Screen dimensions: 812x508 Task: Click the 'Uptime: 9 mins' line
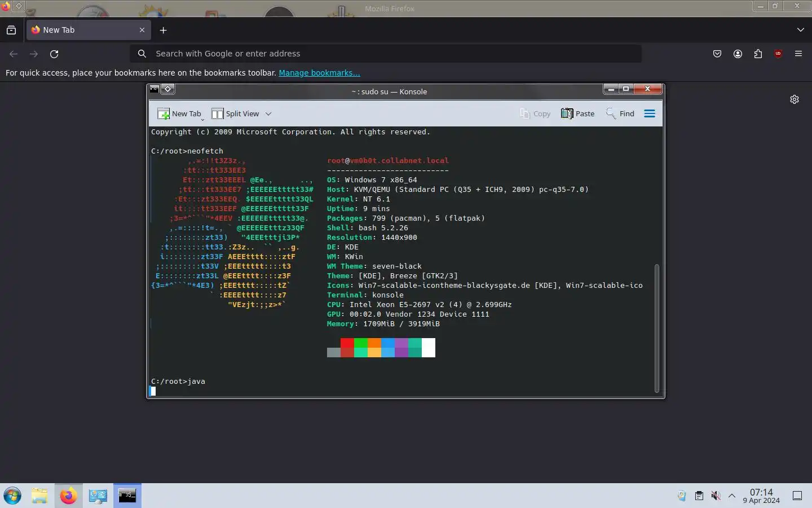359,209
